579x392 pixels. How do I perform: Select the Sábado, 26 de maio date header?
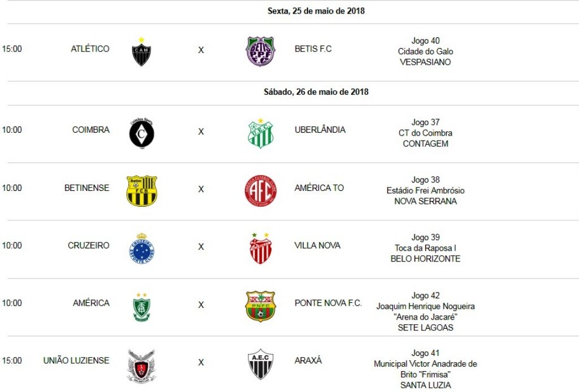[316, 92]
